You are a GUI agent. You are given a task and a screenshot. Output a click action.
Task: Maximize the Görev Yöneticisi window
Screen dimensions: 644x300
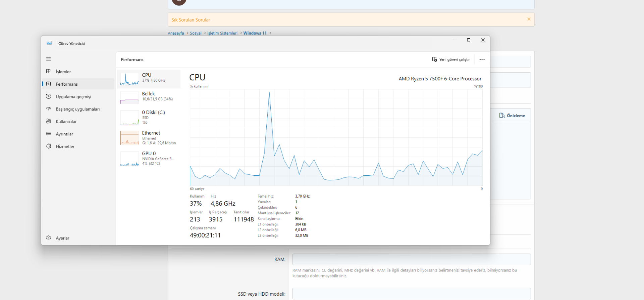coord(469,40)
